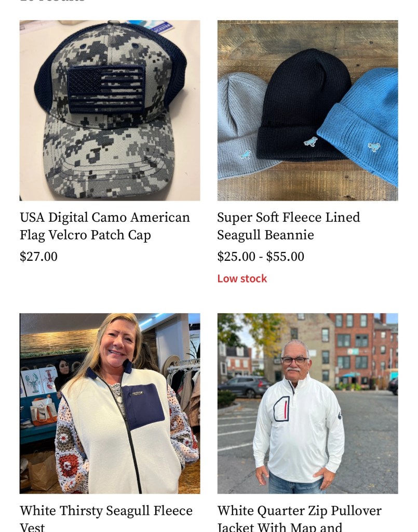Open the White Fleece Vest photo
The image size is (418, 532).
pyautogui.click(x=110, y=403)
